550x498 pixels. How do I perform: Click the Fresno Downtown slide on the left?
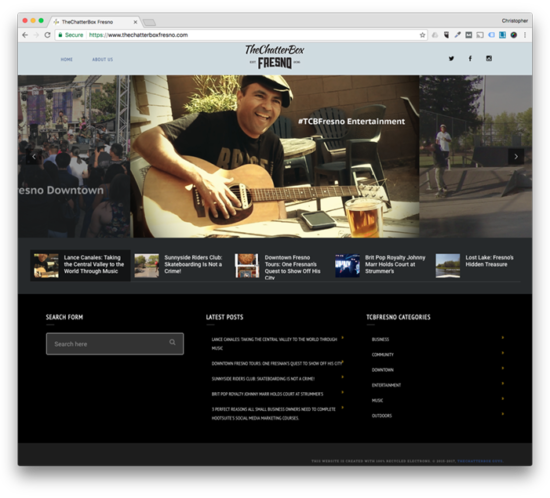[74, 156]
